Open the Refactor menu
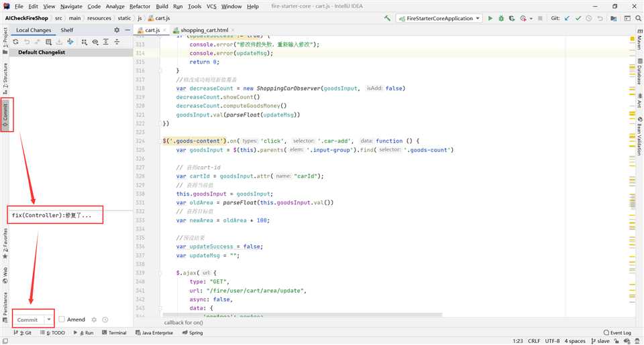 140,6
